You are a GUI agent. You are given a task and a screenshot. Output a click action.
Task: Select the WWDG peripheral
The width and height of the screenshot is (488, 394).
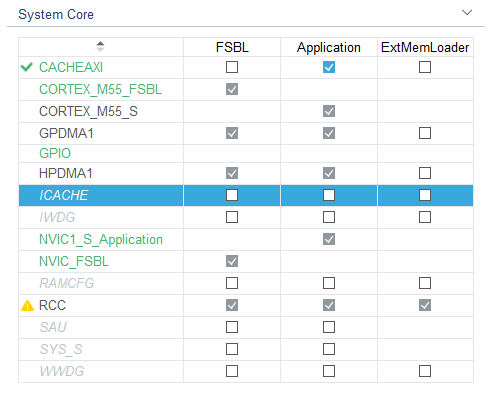(62, 371)
